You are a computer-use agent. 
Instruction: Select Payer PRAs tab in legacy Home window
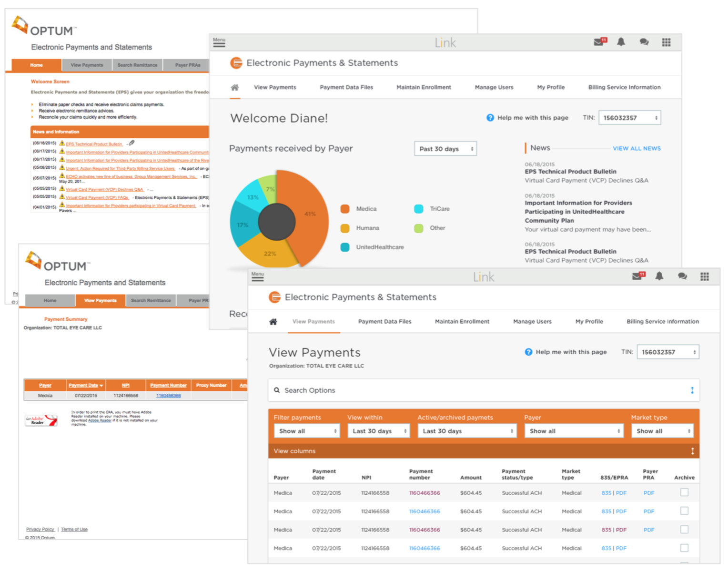(x=187, y=65)
